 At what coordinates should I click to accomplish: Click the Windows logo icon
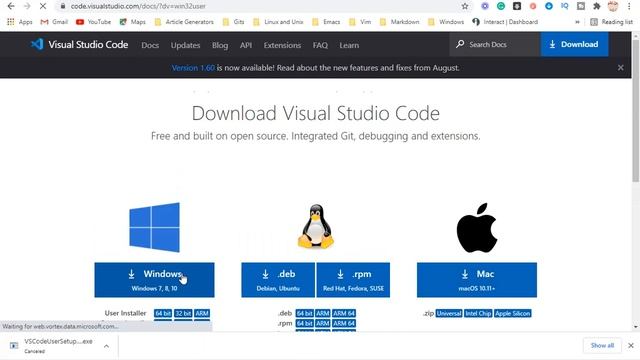[154, 227]
